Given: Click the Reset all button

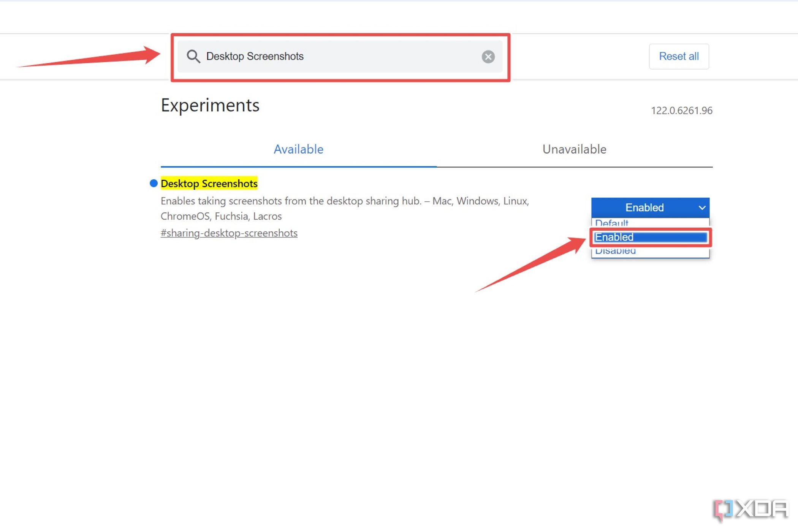Looking at the screenshot, I should pos(679,56).
